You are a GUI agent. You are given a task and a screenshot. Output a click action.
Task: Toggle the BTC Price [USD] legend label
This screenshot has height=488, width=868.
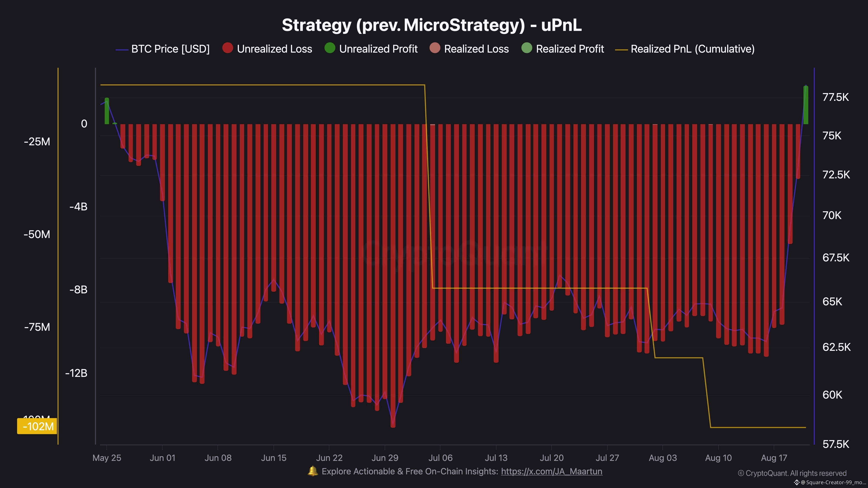[171, 49]
